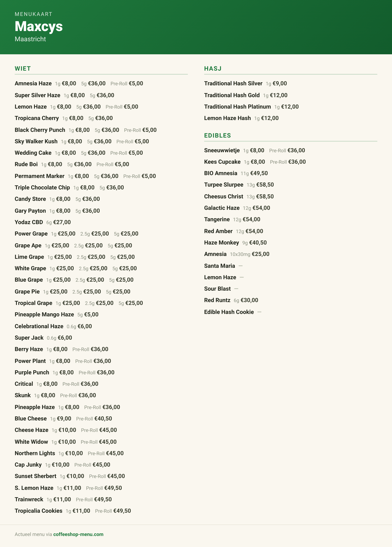Click the MENUKAART label in header
Image resolution: width=392 pixels, height=547 pixels.
[33, 14]
